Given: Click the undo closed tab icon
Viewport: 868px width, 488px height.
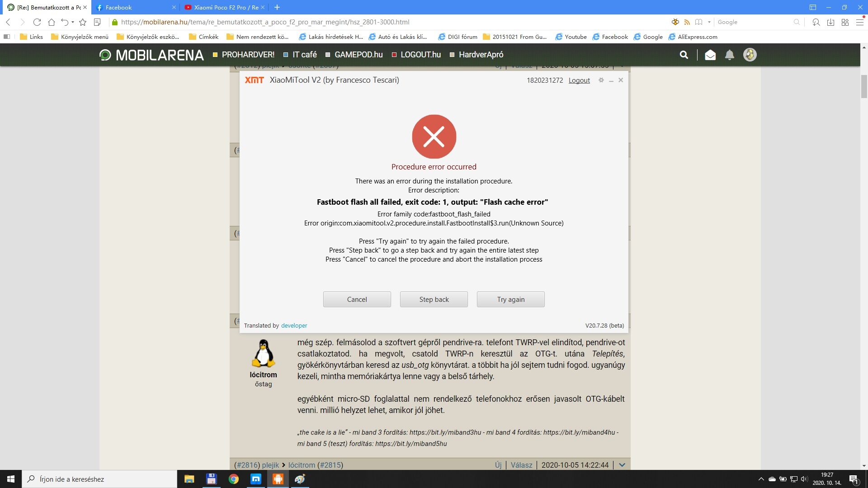Looking at the screenshot, I should (x=65, y=22).
